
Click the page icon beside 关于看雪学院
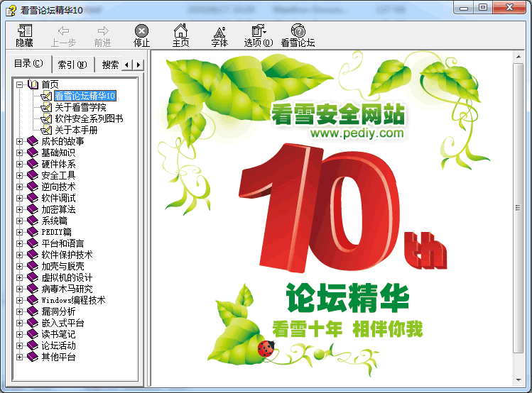point(46,107)
